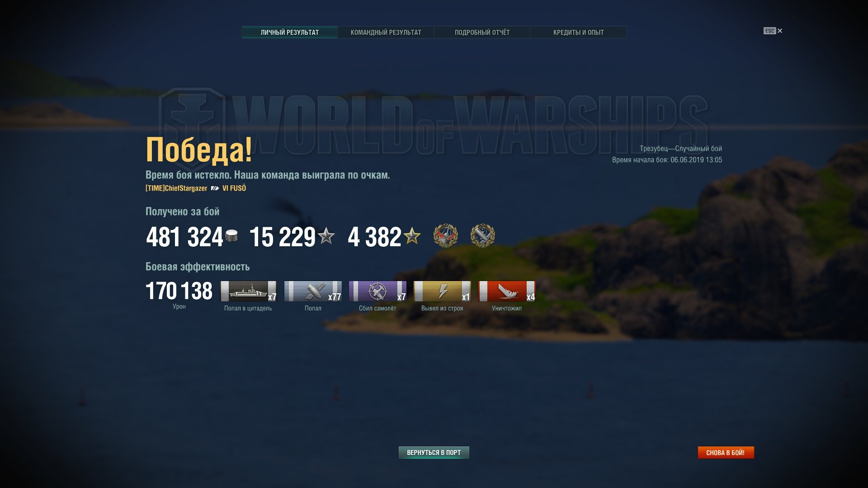
Task: Click Вернуться в порт button
Action: point(434,452)
